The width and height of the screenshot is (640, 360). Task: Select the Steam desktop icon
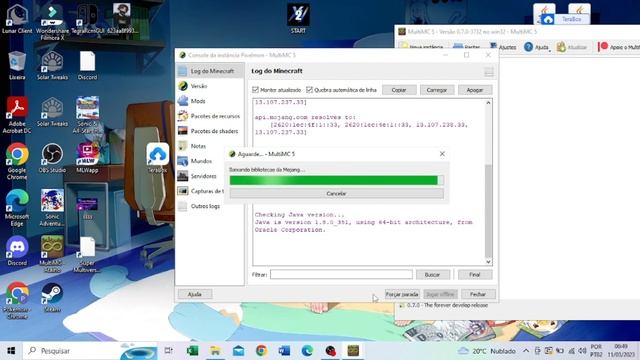coord(52,298)
